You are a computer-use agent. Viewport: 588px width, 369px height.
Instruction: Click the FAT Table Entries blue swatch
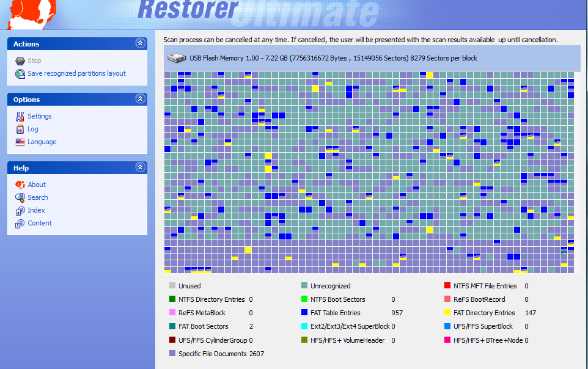pos(304,312)
